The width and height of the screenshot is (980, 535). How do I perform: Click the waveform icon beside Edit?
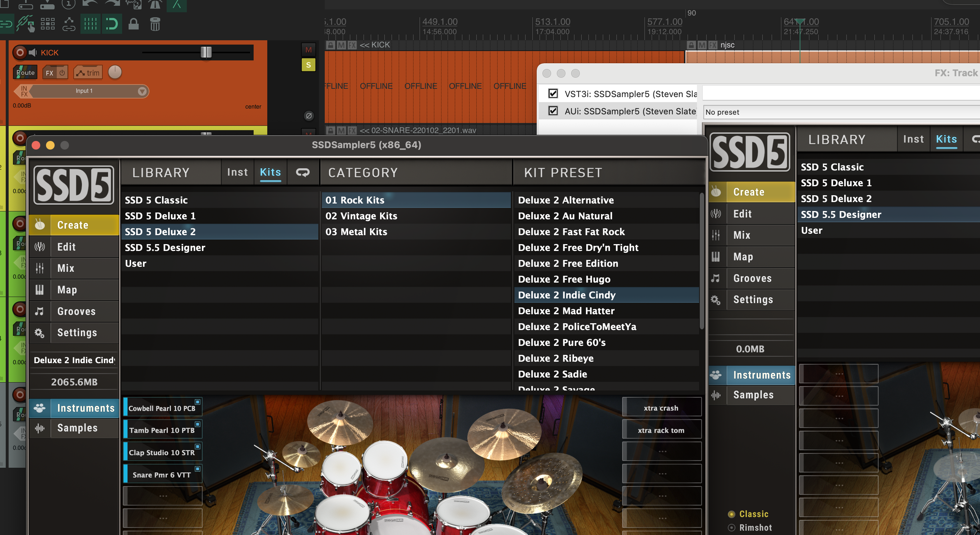coord(40,247)
